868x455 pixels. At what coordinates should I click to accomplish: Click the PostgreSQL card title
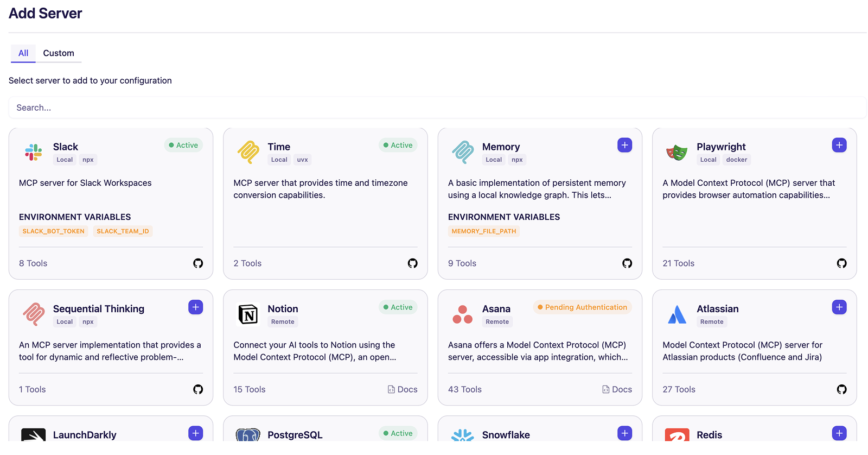coord(295,435)
